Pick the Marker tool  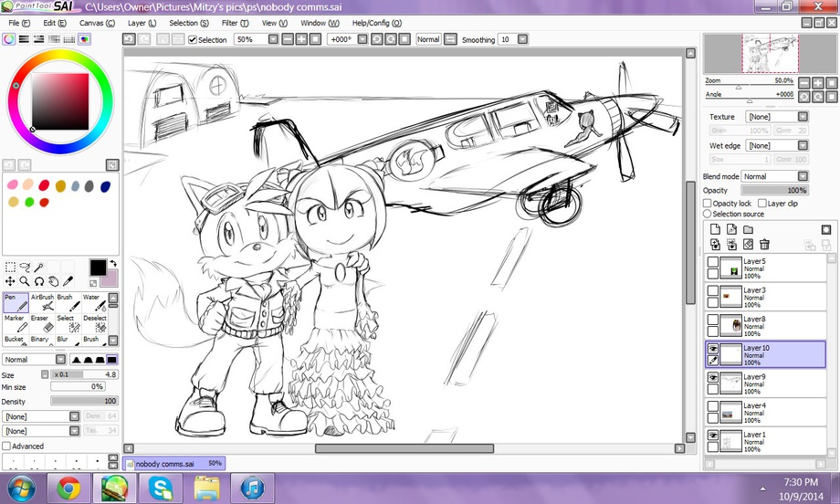point(16,323)
